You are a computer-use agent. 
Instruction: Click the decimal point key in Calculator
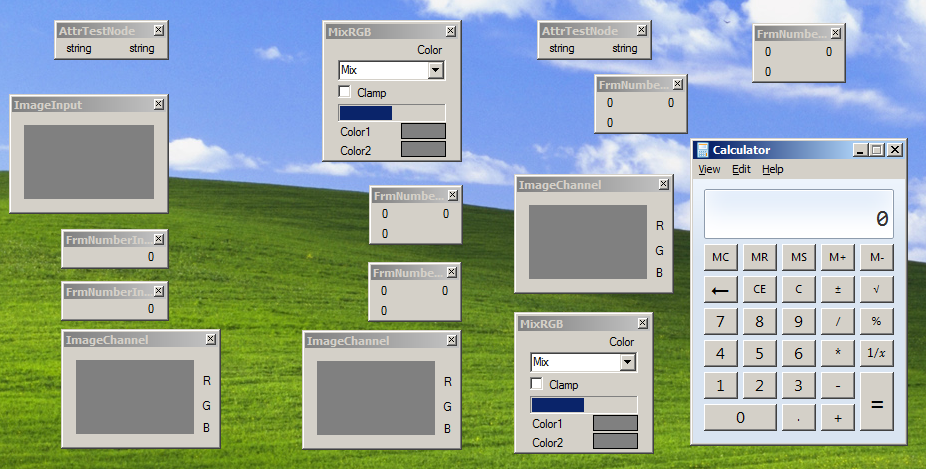pyautogui.click(x=798, y=418)
